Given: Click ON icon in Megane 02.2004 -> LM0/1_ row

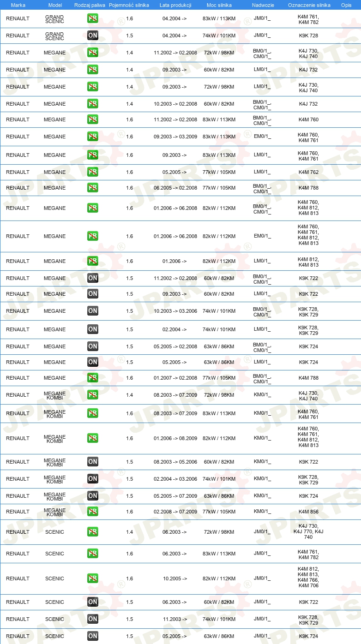Looking at the screenshot, I should (x=93, y=329).
